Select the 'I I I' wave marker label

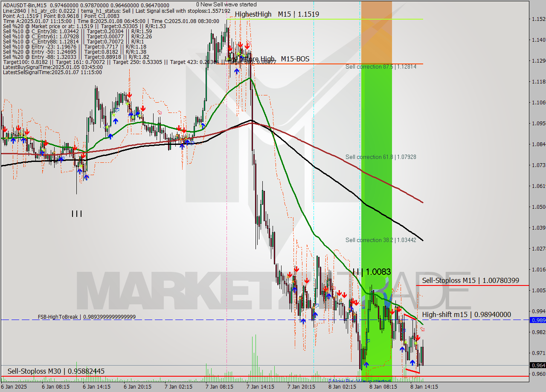77,214
